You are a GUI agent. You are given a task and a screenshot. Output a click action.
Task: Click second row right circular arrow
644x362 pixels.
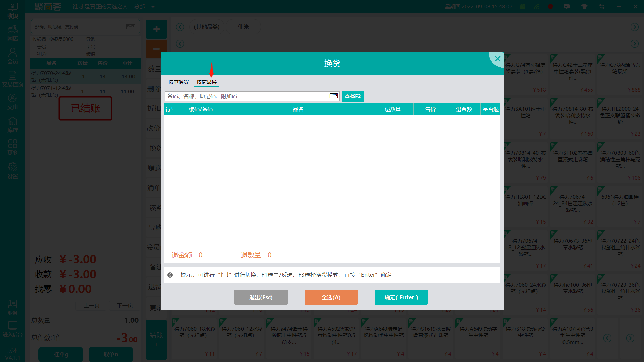pos(634,44)
